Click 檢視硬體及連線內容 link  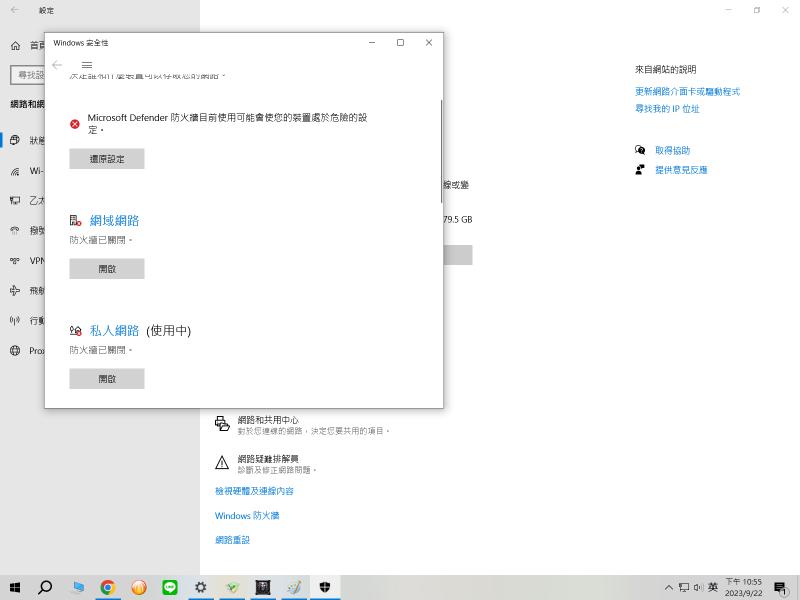[254, 491]
